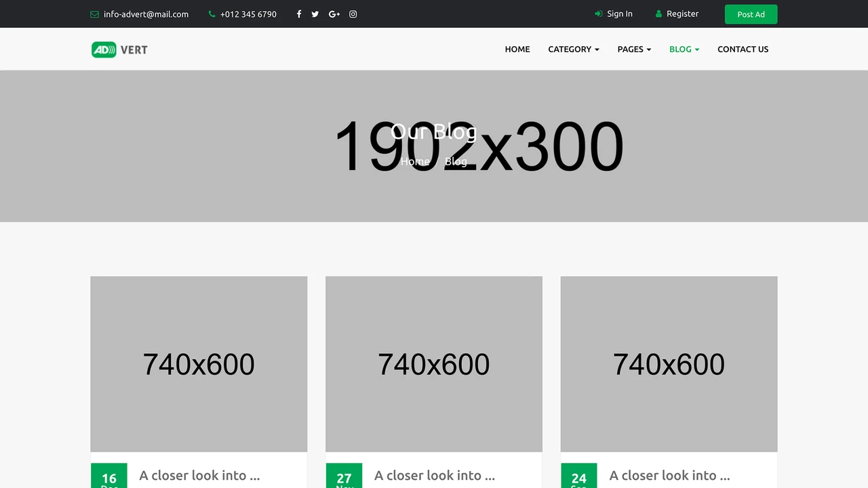Click the envelope email icon
This screenshot has height=488, width=868.
[94, 14]
